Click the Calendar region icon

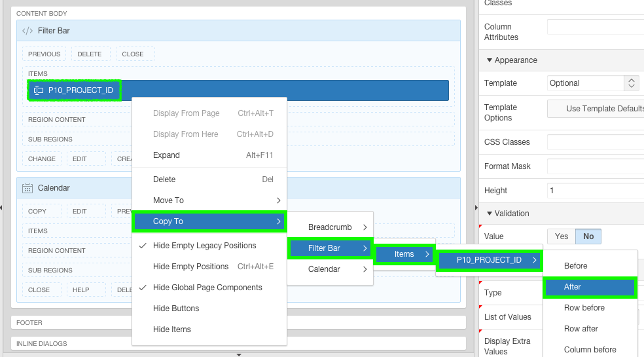click(x=27, y=188)
